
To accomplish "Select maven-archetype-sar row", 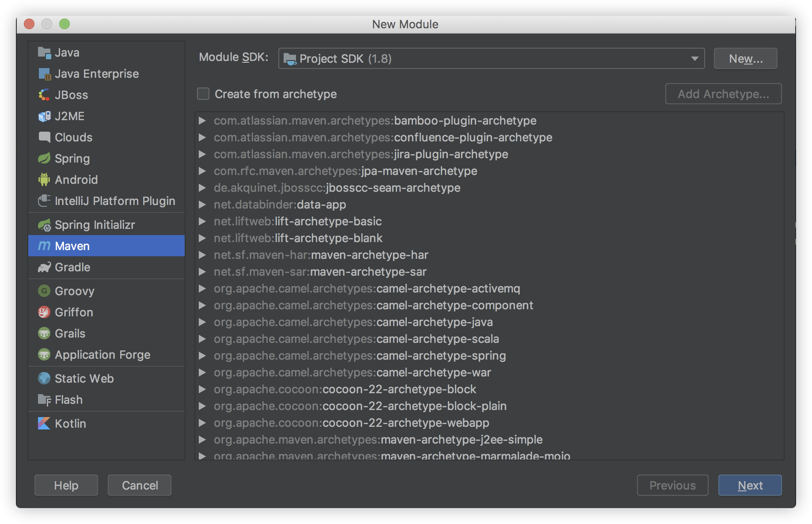I will click(489, 272).
